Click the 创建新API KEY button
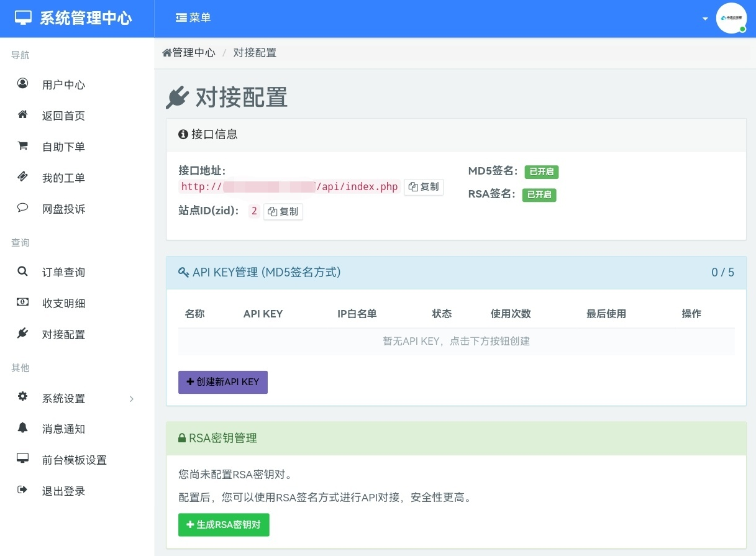 223,382
